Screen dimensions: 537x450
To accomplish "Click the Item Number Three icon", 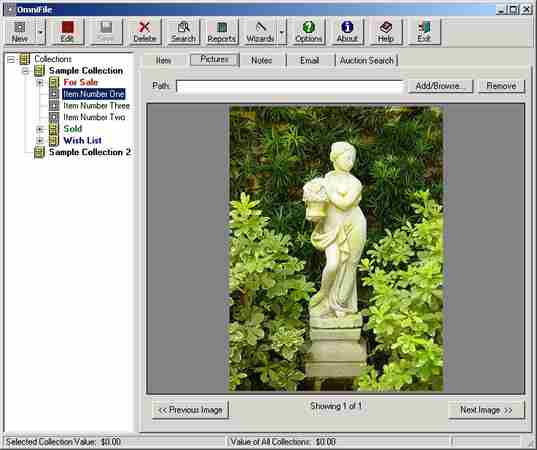I will (54, 105).
